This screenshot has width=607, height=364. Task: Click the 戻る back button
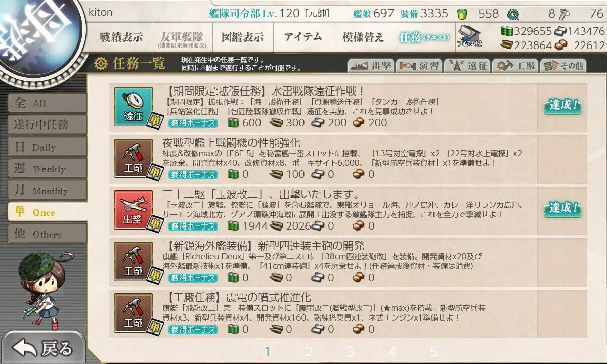pos(43,348)
